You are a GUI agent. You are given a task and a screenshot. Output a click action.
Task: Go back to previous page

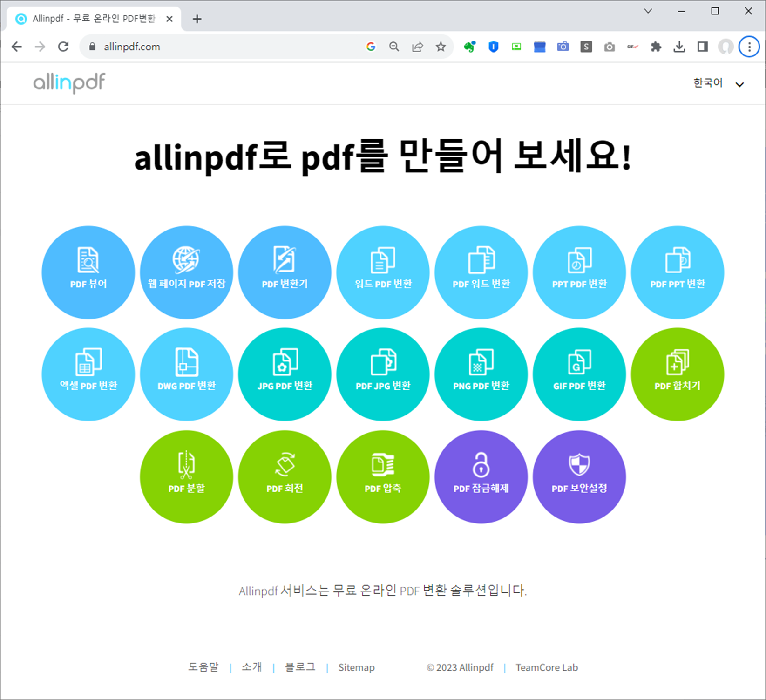(x=17, y=47)
